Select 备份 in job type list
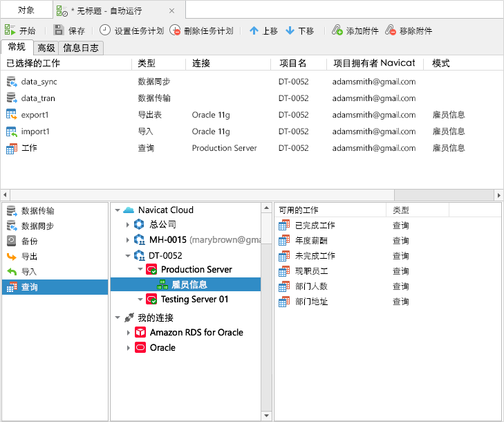Viewport: 504px width, 422px height. [29, 241]
